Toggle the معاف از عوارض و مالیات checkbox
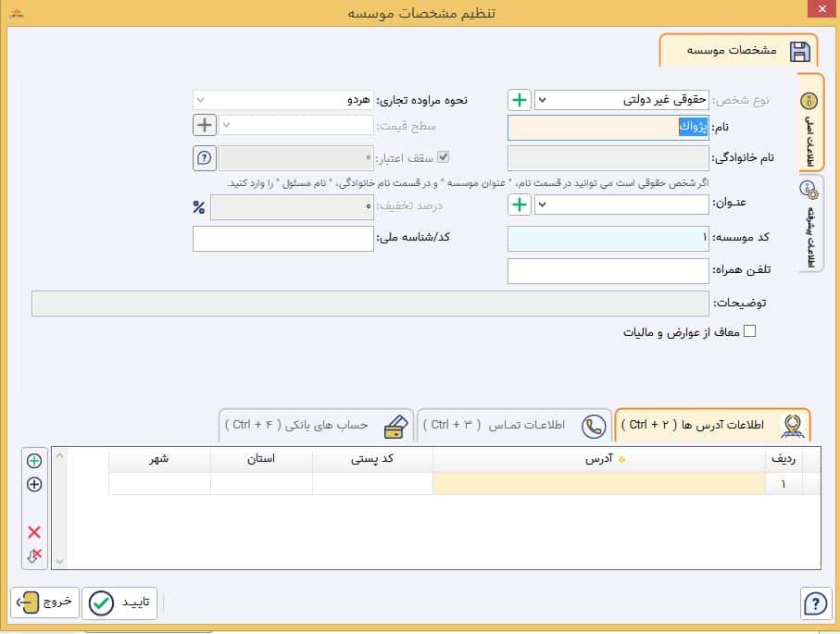This screenshot has height=634, width=840. point(750,331)
